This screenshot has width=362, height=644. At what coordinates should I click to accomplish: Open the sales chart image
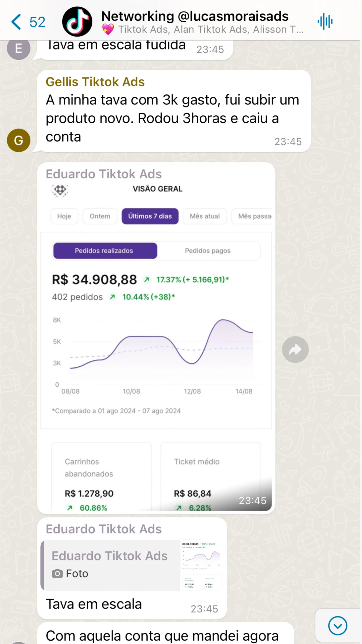click(x=156, y=352)
